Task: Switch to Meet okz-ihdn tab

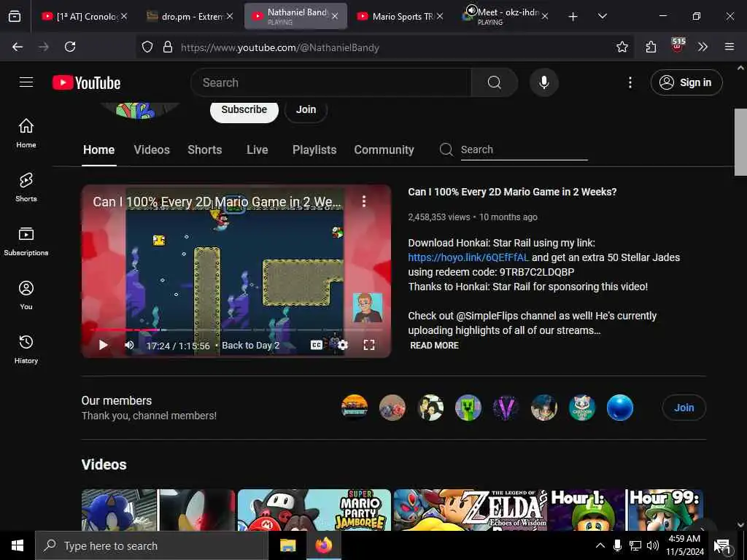Action: pyautogui.click(x=505, y=17)
